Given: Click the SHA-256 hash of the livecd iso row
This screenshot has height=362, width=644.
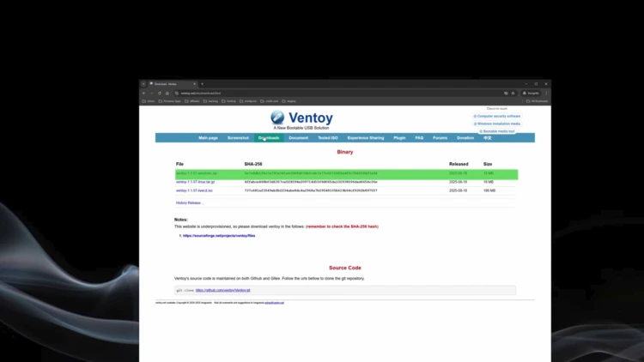Looking at the screenshot, I should (311, 190).
